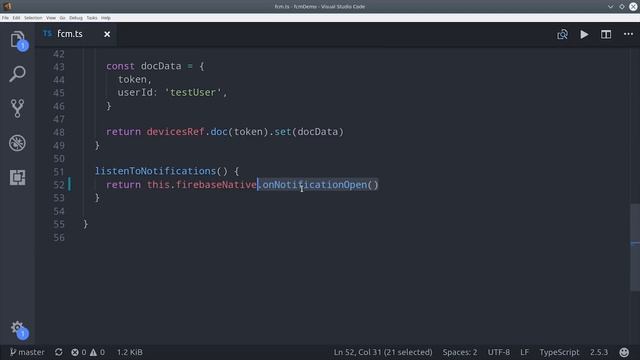Click Ln 52, Col 31 cursor position

pos(383,352)
